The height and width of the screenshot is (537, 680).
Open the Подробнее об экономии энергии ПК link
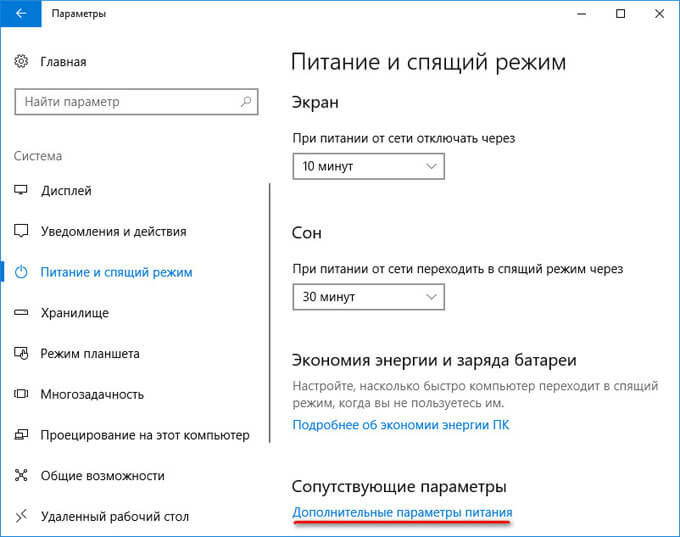pos(401,425)
